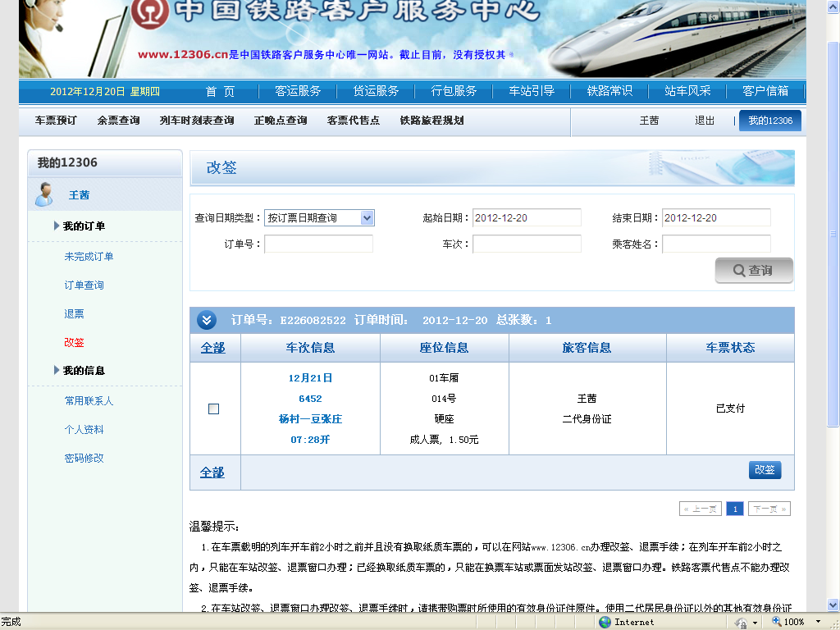Image resolution: width=840 pixels, height=630 pixels.
Task: Click the 我的12306 button in the top bar
Action: 770,121
